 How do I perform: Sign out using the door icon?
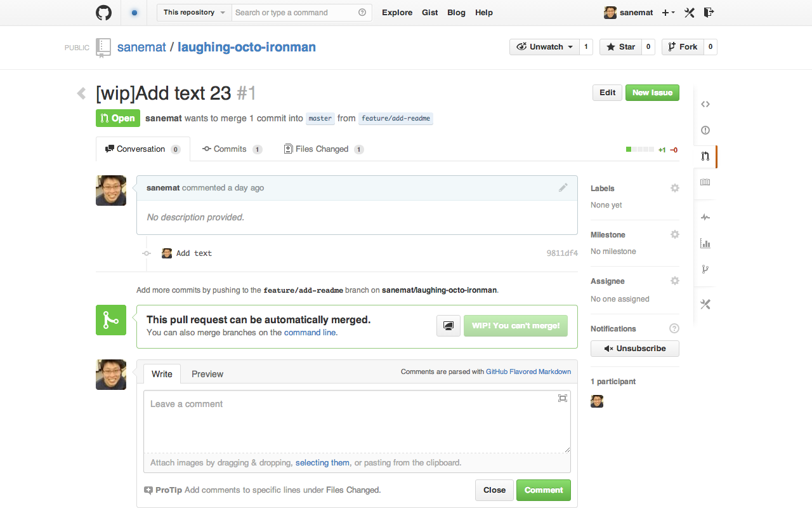(x=709, y=12)
